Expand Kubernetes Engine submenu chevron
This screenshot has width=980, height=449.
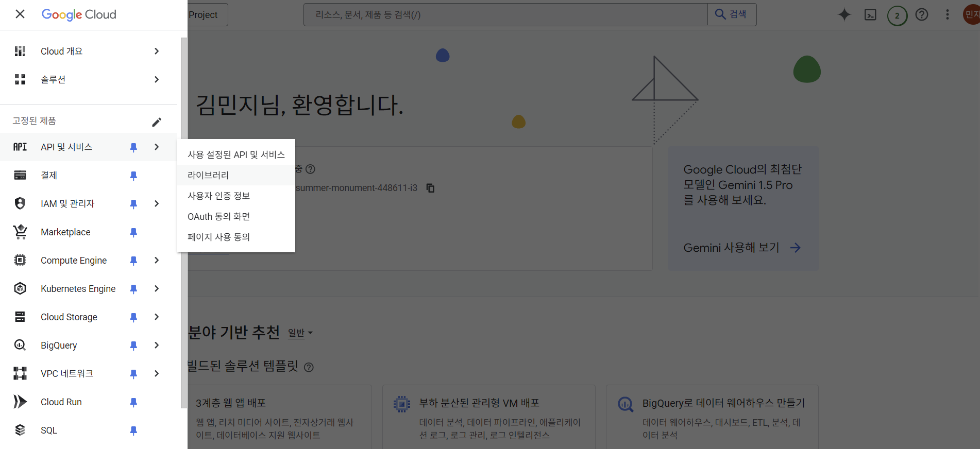point(157,288)
